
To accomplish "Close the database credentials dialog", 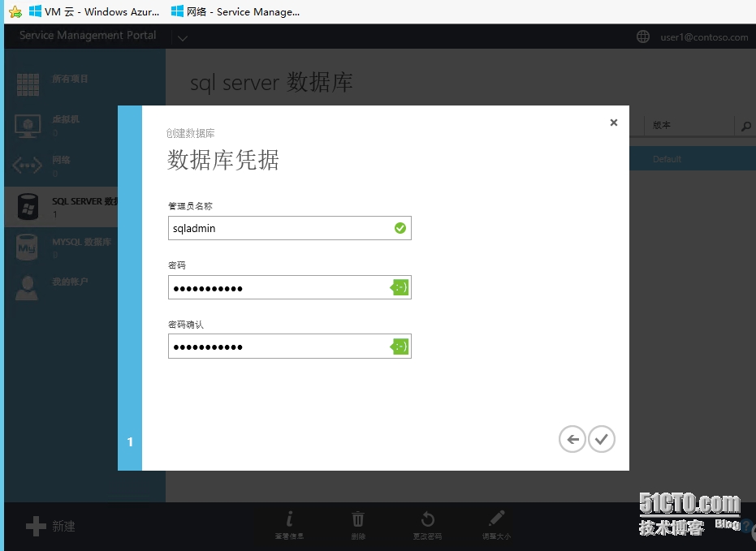I will tap(614, 123).
